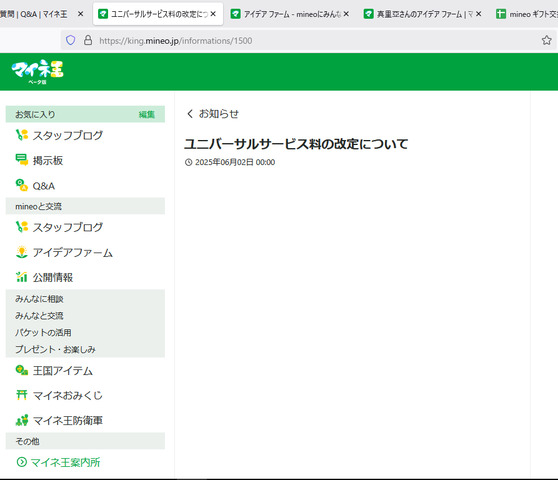Image resolution: width=558 pixels, height=480 pixels.
Task: Click the back chevron next to お知らせ
Action: point(190,114)
